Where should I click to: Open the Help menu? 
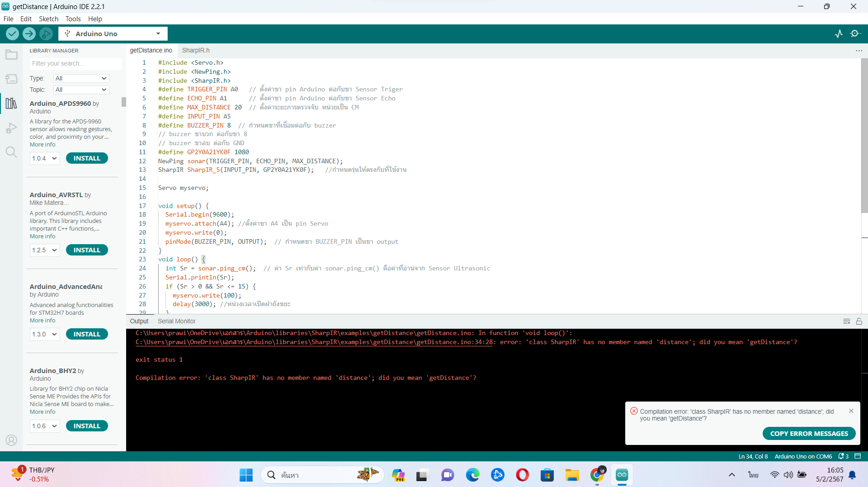click(x=95, y=19)
